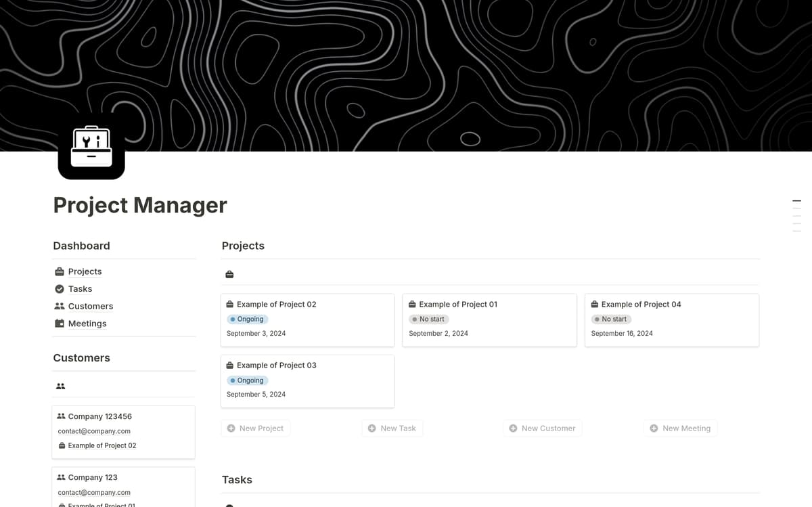
Task: Click briefcase icon on Example of Project 02 card
Action: [230, 305]
